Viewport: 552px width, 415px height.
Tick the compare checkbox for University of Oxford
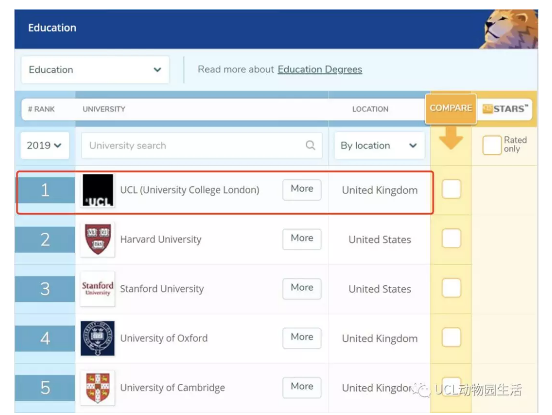point(451,337)
